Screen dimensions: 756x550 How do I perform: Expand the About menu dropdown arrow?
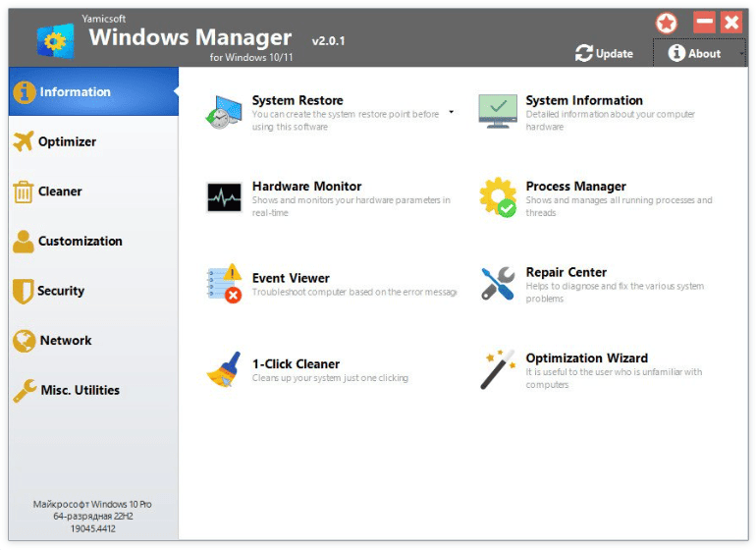pos(742,54)
